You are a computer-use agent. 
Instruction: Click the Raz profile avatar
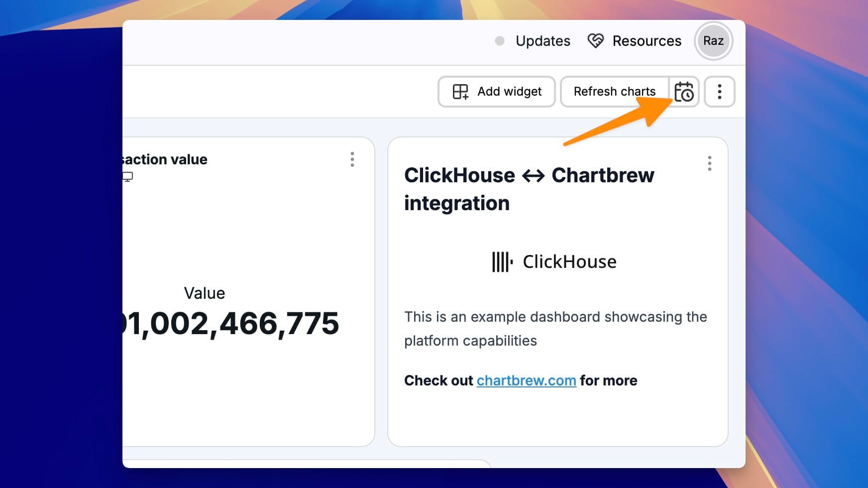click(x=714, y=41)
